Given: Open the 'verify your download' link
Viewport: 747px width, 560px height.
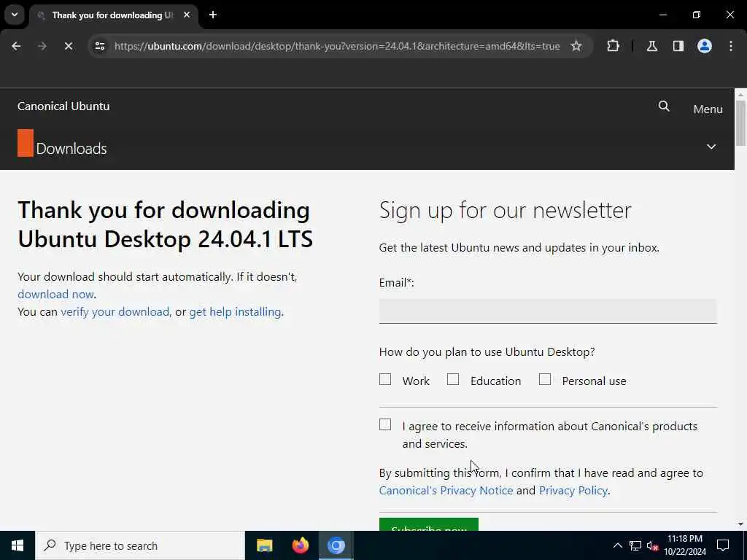Looking at the screenshot, I should pyautogui.click(x=115, y=312).
